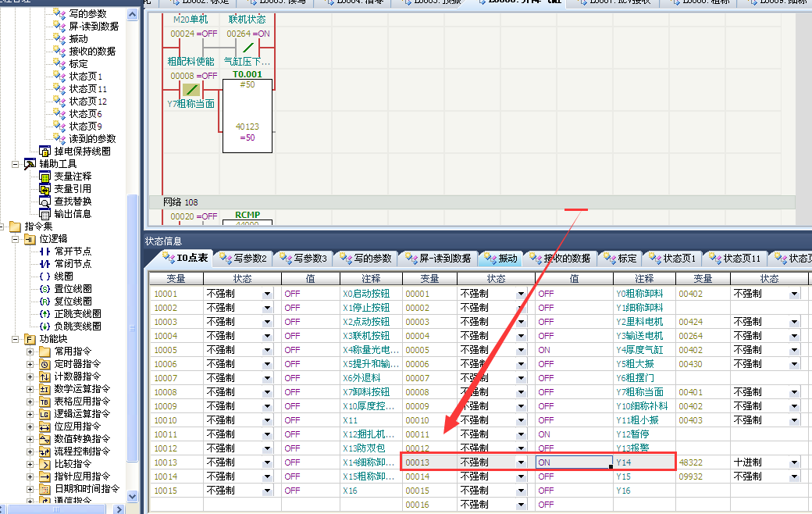Select 状态页12 in the tree
This screenshot has width=812, height=514.
click(x=87, y=102)
